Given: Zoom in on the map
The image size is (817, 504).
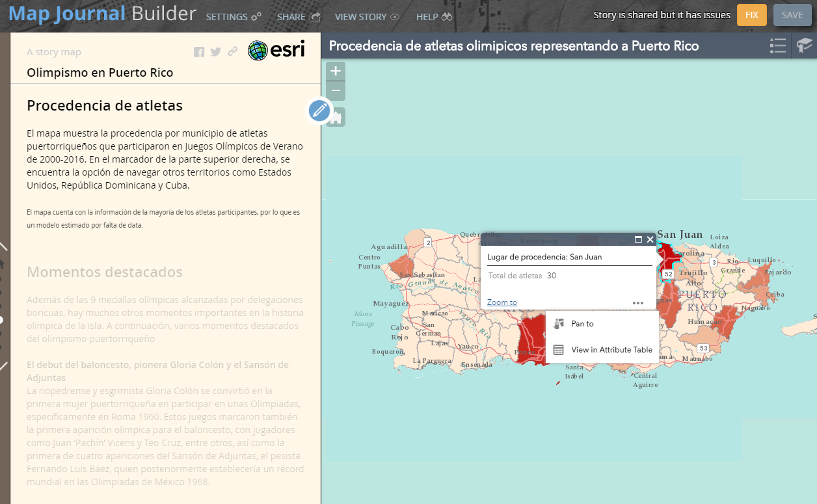Looking at the screenshot, I should 336,71.
